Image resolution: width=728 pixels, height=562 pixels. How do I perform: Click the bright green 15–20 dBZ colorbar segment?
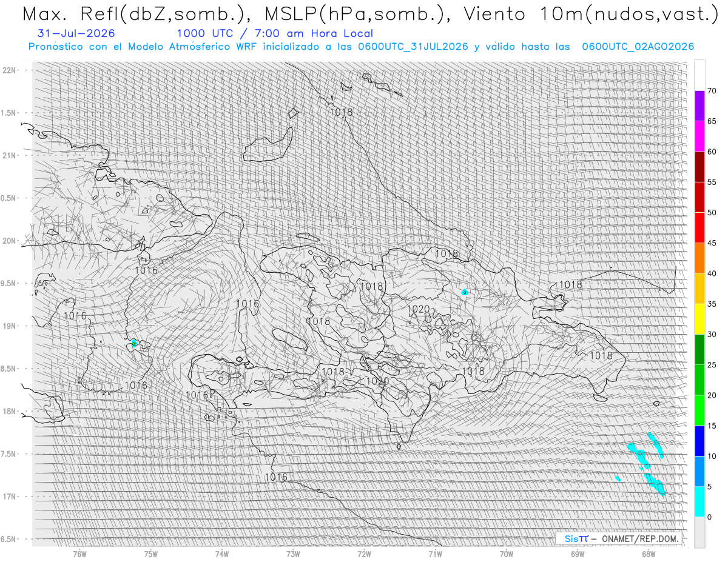coord(699,410)
